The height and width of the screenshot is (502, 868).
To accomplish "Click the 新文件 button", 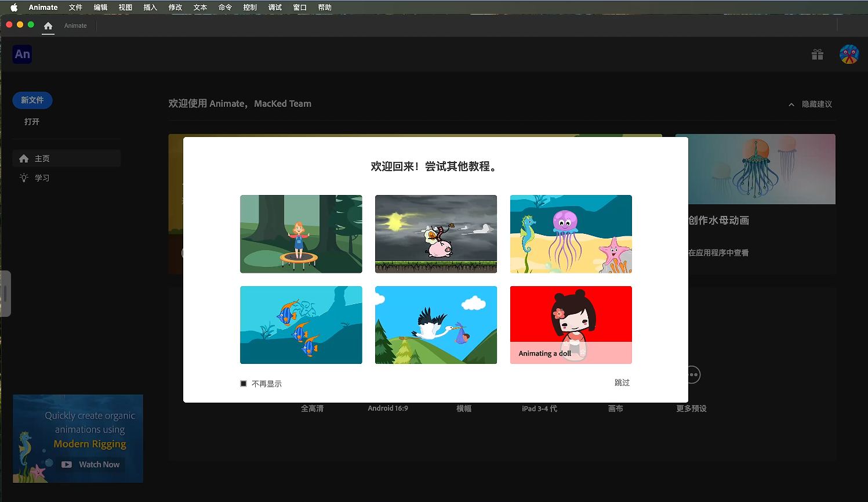I will click(x=32, y=100).
